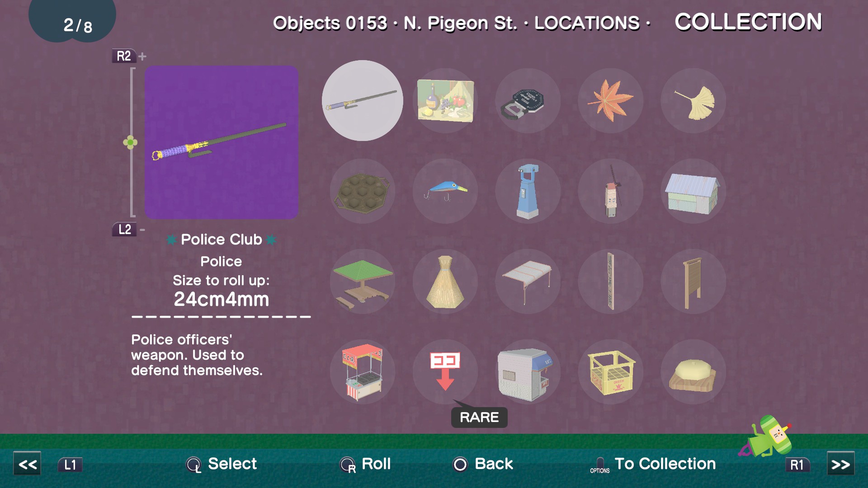This screenshot has height=488, width=868.
Task: Select the green-roofed picnic shelter icon
Action: [x=362, y=281]
